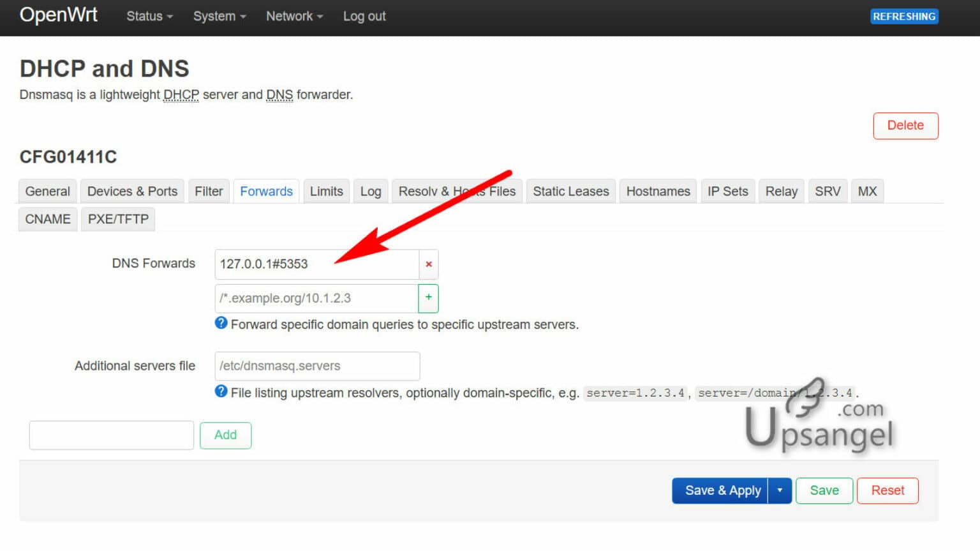This screenshot has width=980, height=551.
Task: Remove the 127.0.0.1#5353 DNS forward entry
Action: [428, 264]
